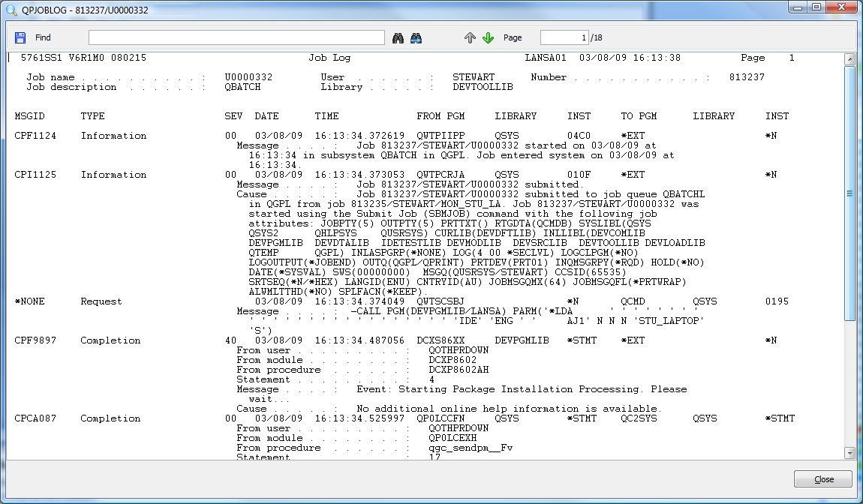The width and height of the screenshot is (863, 504).
Task: Click the Page number input box
Action: (x=564, y=37)
